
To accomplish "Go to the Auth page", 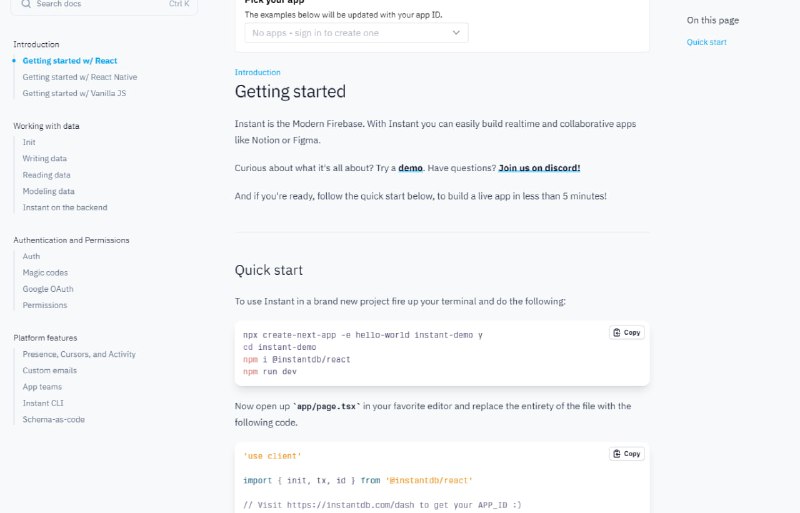I will pyautogui.click(x=31, y=256).
